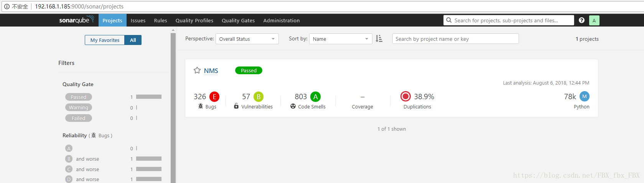Click the Filters heading
This screenshot has width=644, height=183.
[66, 63]
